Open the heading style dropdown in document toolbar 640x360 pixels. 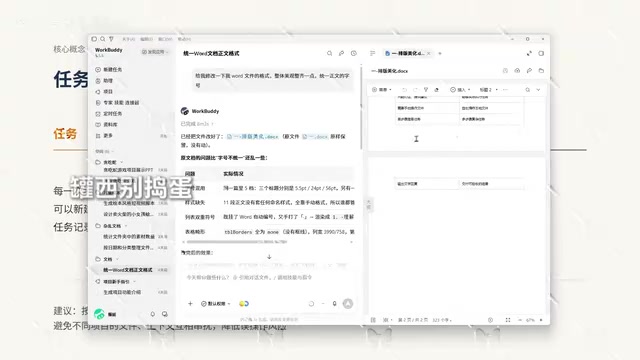tap(488, 89)
